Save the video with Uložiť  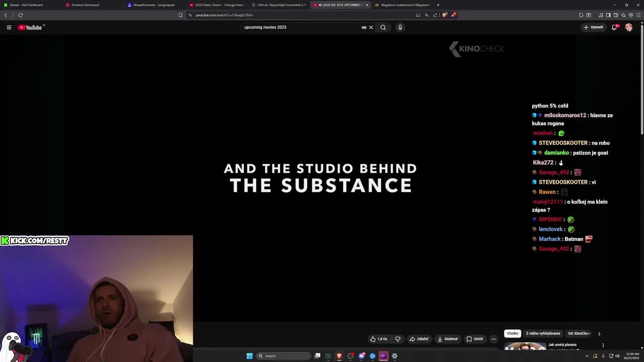pos(475,339)
